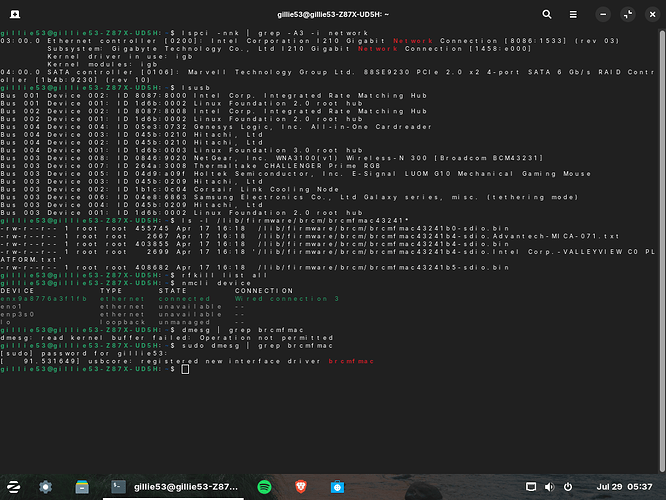Select the terminal taskbar entry gillie53@gillie53-Z87...
This screenshot has height=500, width=666.
tap(173, 487)
